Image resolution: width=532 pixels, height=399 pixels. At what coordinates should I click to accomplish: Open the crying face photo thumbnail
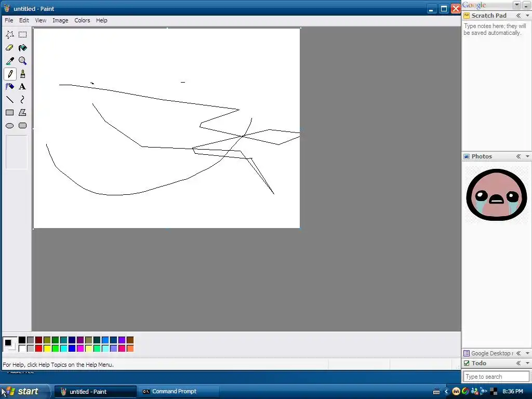click(496, 195)
